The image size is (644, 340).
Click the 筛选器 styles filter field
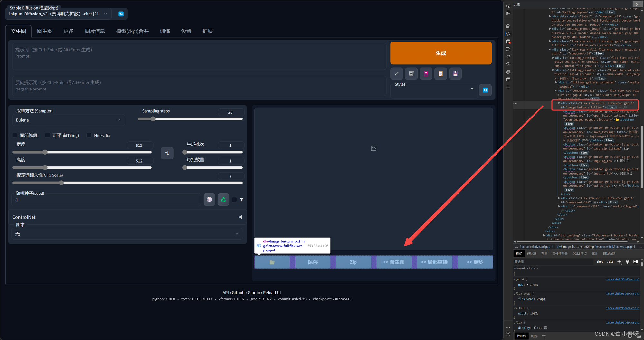553,262
